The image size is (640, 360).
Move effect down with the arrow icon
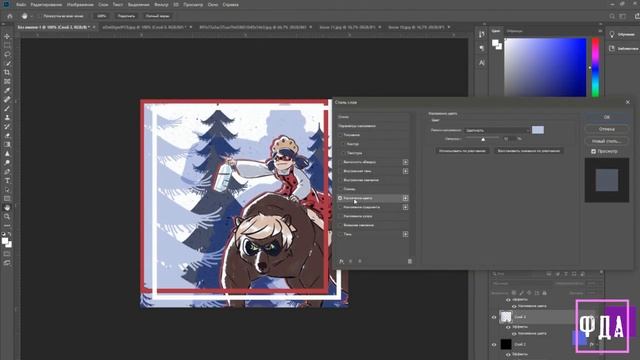(360, 261)
